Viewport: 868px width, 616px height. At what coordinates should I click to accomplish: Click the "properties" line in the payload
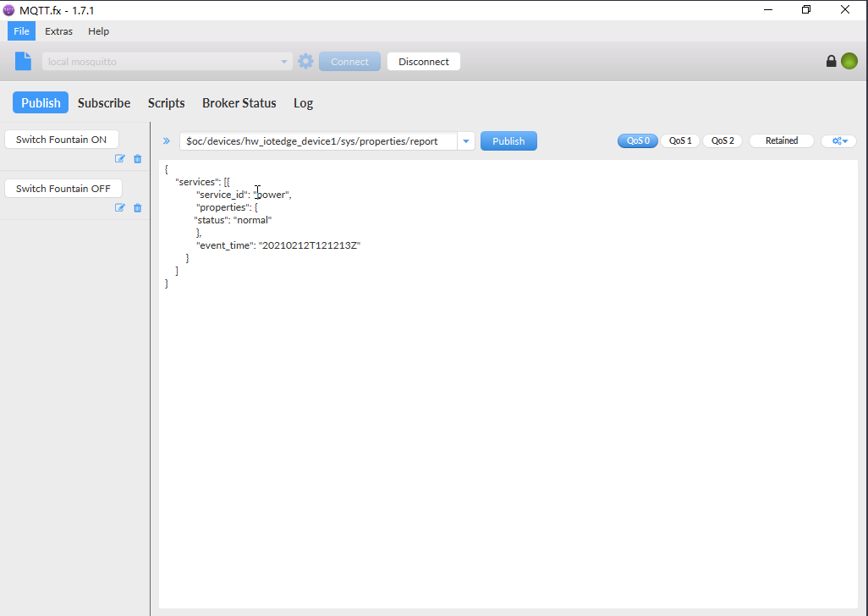[x=227, y=207]
